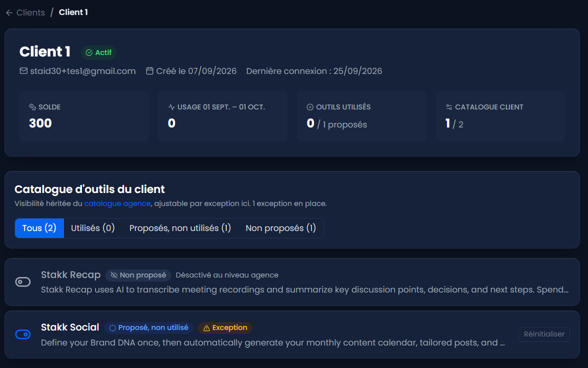
Task: Click the back arrow next to Clients
Action: (x=9, y=13)
